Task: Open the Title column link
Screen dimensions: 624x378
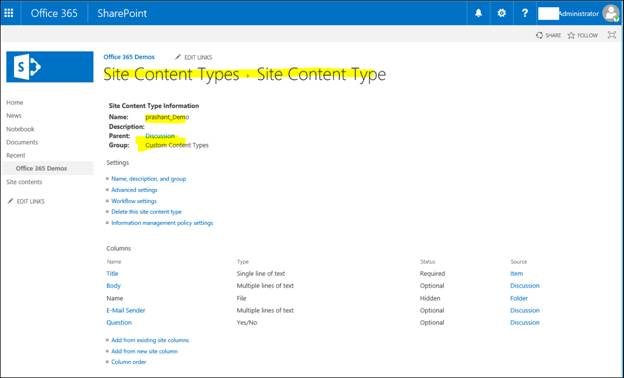Action: [112, 273]
